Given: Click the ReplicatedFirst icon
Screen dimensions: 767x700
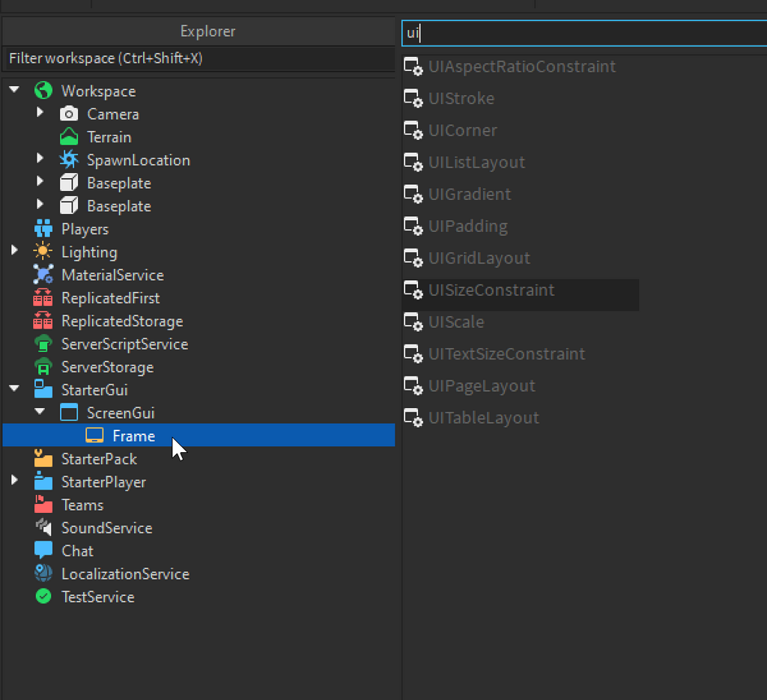Looking at the screenshot, I should [x=43, y=298].
